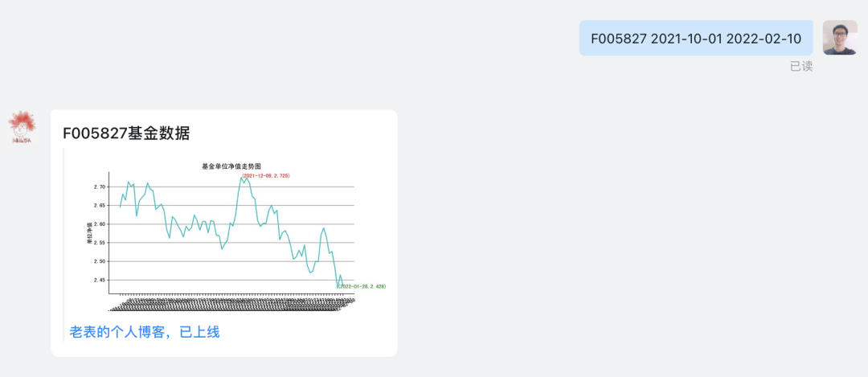Click the chart heading 基金单位净值走势图
This screenshot has width=868, height=377.
click(x=231, y=166)
